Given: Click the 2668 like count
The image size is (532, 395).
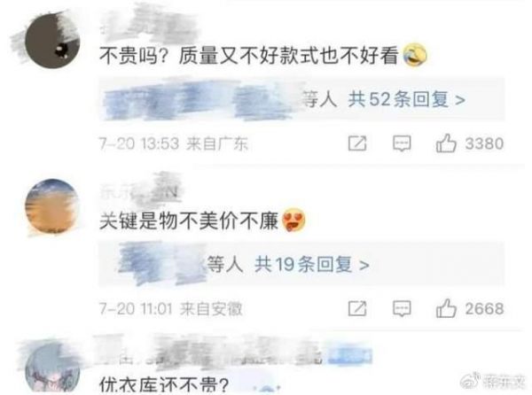Looking at the screenshot, I should (484, 308).
